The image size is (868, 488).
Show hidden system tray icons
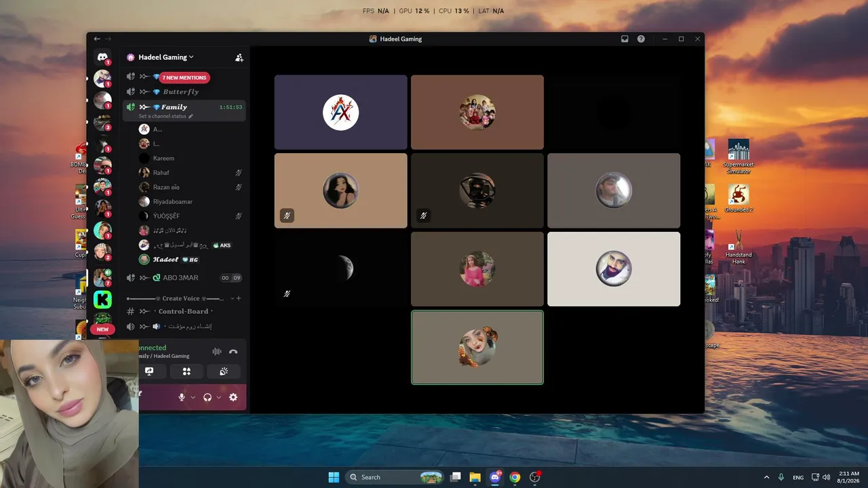click(x=767, y=477)
